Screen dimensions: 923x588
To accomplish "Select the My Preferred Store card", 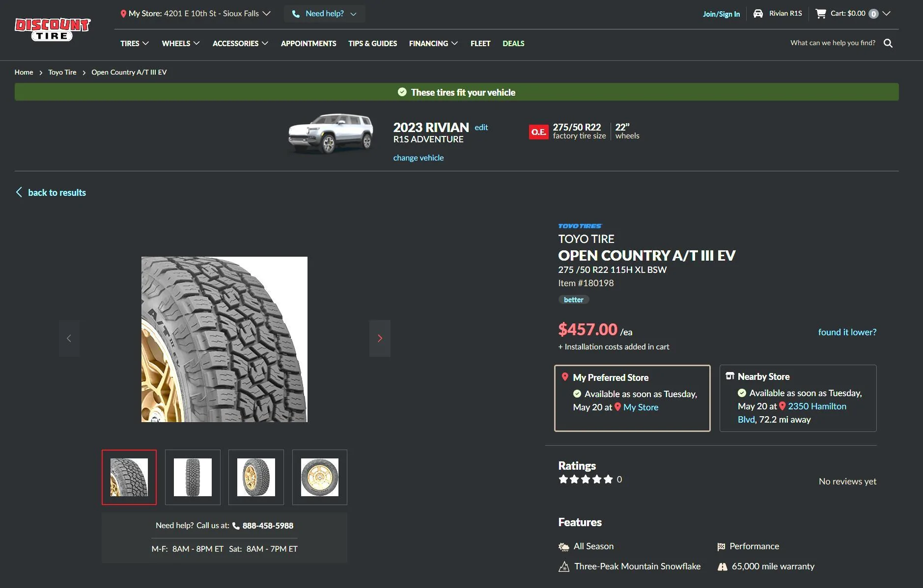I will pyautogui.click(x=632, y=398).
